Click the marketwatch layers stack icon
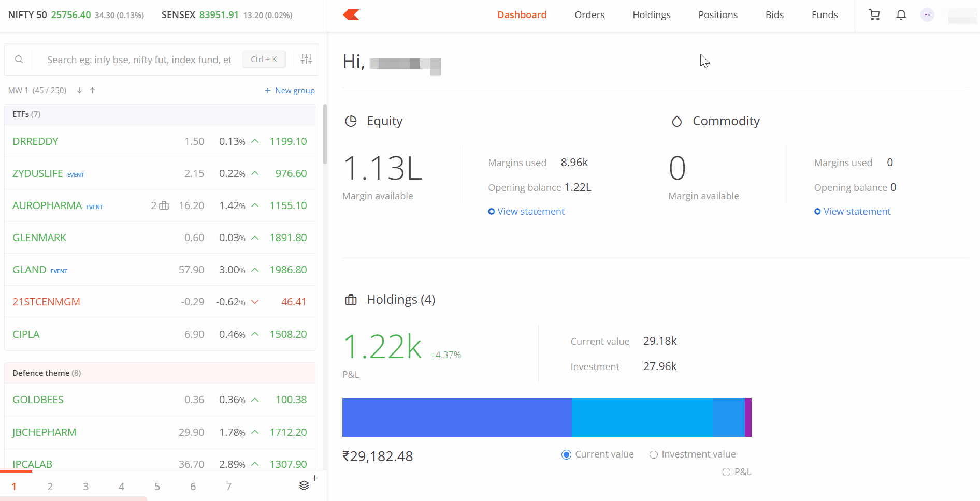The image size is (980, 501). coord(304,485)
